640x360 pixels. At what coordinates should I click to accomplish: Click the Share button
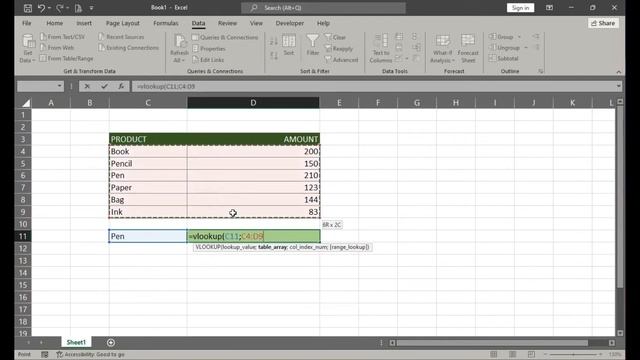603,23
